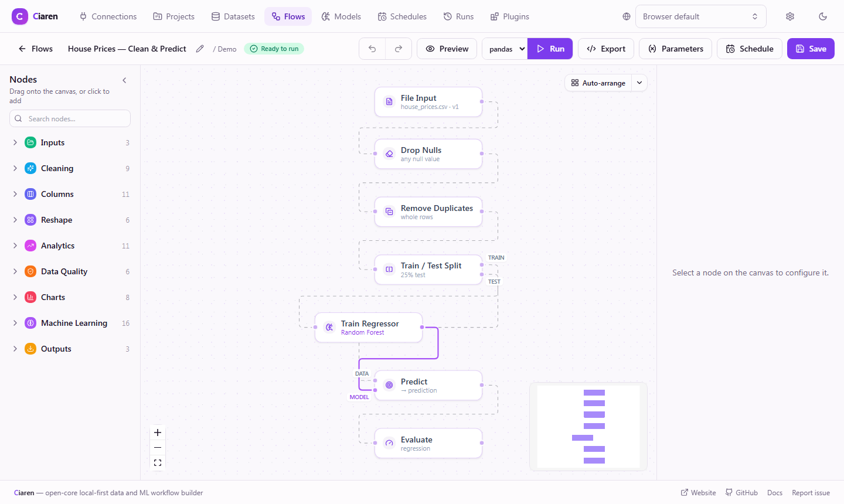Click the Columns category icon
This screenshot has width=844, height=504.
coord(30,194)
